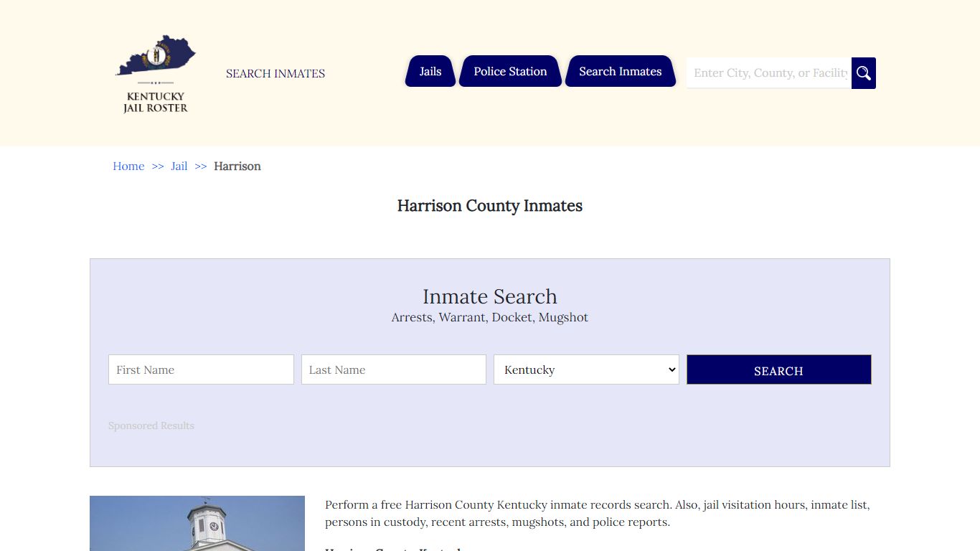The image size is (980, 551).
Task: Click the Inmate Search title
Action: (490, 296)
